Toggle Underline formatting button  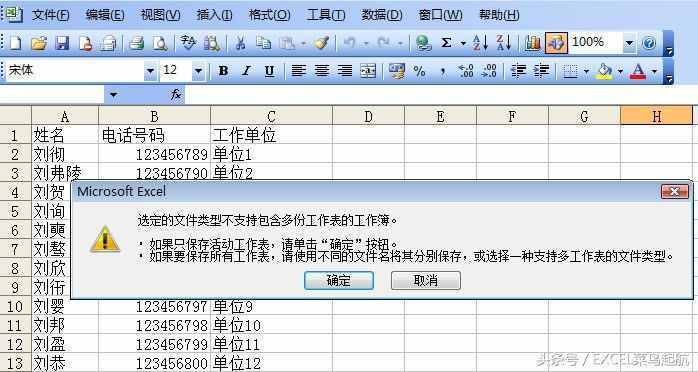pyautogui.click(x=269, y=71)
